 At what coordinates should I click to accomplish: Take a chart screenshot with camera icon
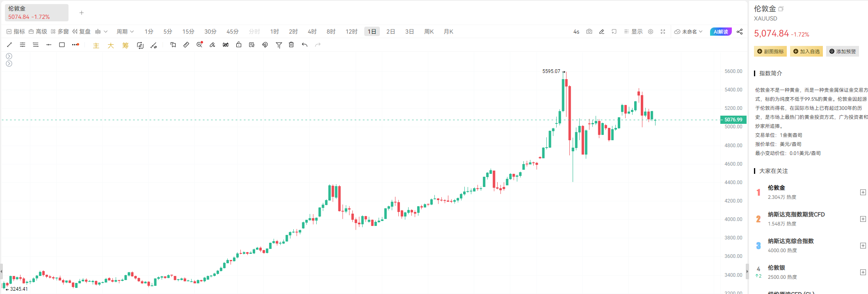tap(589, 32)
